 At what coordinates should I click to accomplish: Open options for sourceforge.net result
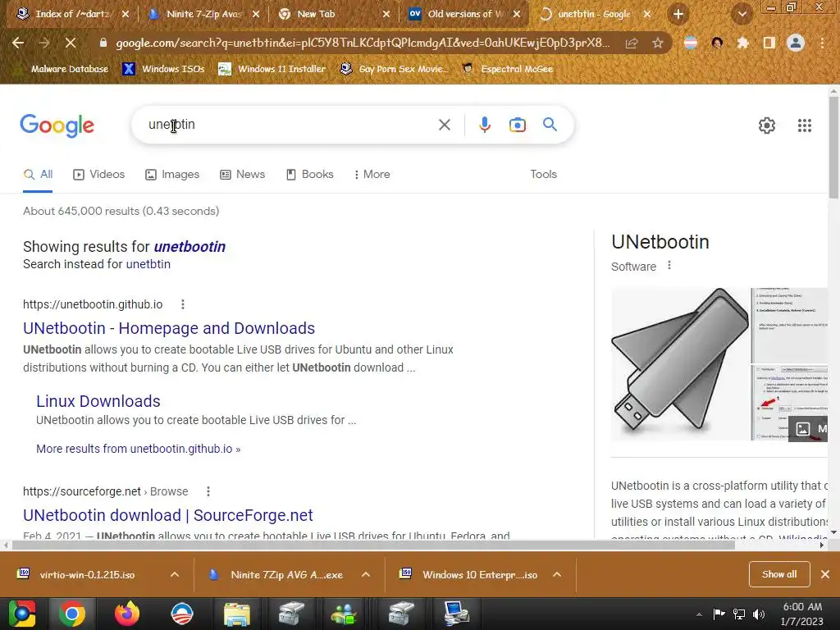click(x=208, y=491)
